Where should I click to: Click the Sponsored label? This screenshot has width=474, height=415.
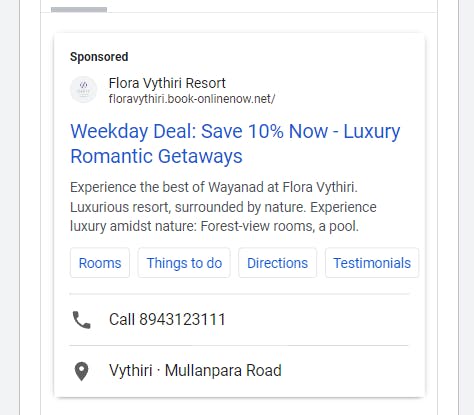coord(99,57)
